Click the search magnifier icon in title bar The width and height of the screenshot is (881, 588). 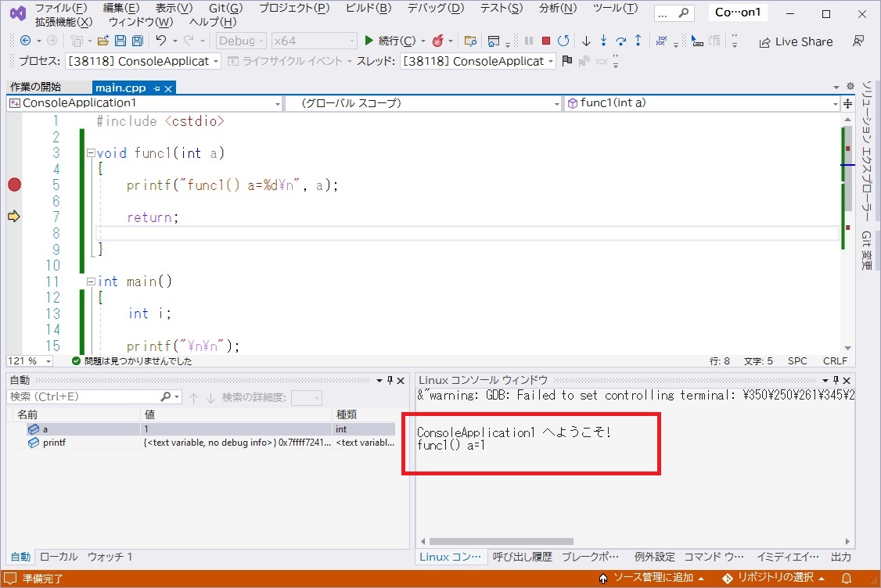(x=683, y=13)
